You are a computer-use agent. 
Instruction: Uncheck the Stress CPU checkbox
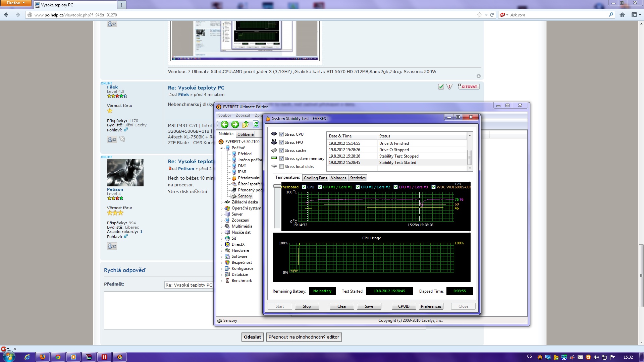[282, 134]
